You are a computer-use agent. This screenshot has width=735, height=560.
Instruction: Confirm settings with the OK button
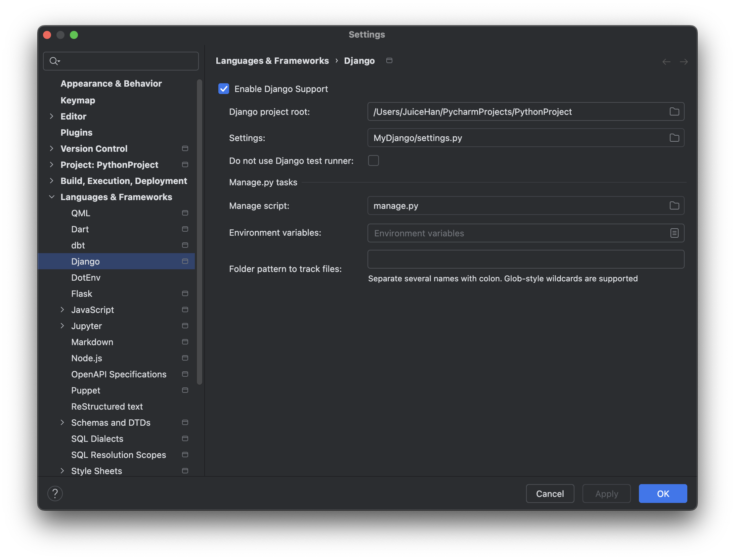662,494
